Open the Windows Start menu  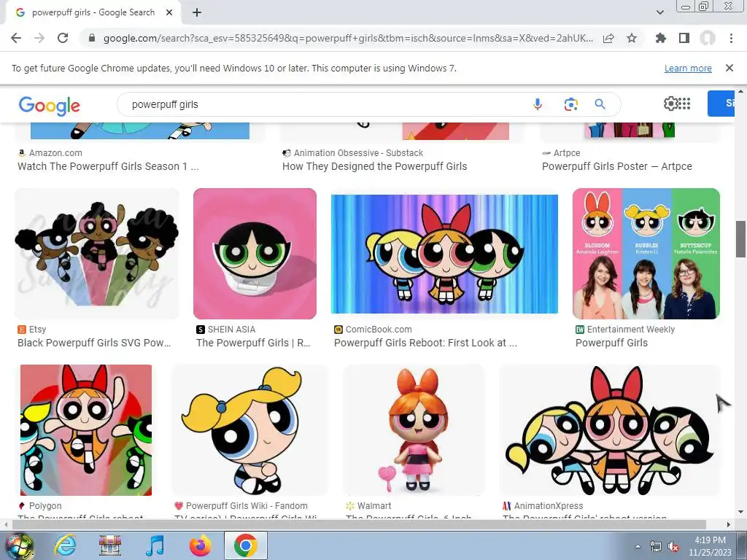pyautogui.click(x=19, y=545)
